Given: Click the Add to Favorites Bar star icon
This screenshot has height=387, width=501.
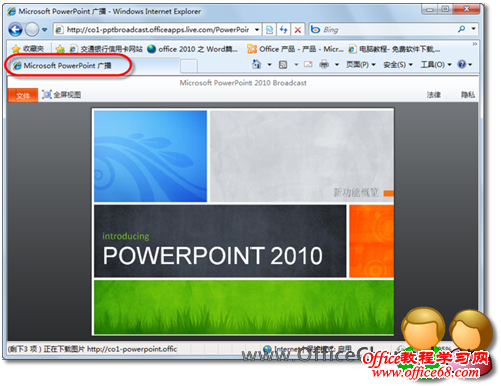Looking at the screenshot, I should tap(60, 49).
